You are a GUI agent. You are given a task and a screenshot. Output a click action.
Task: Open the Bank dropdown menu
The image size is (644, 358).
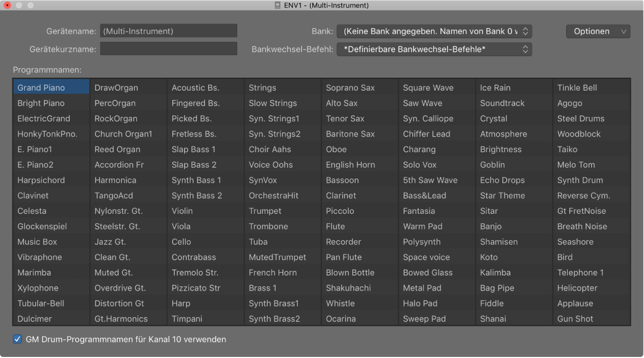[434, 31]
